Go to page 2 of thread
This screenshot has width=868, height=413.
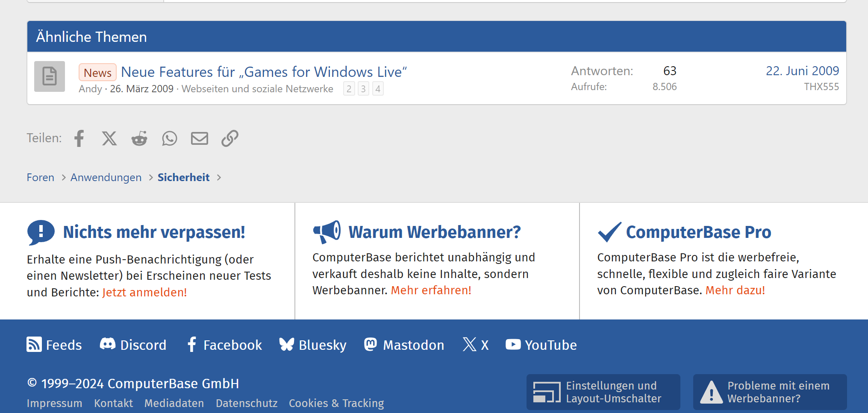click(349, 89)
